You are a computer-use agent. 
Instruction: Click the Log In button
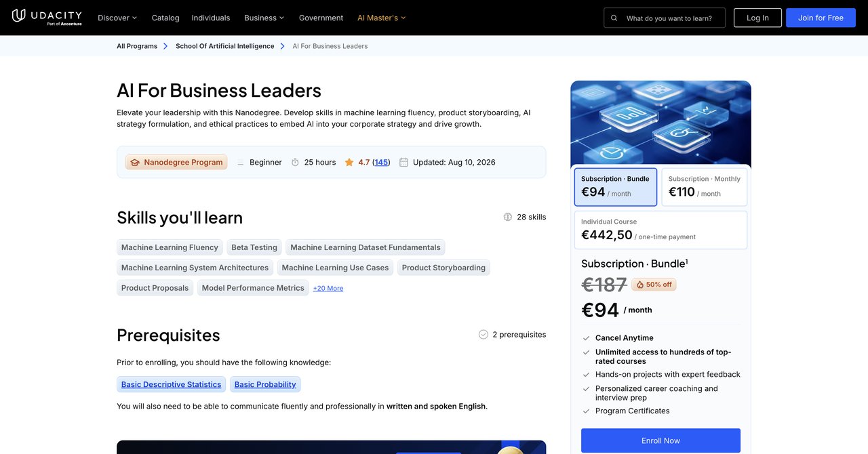pyautogui.click(x=757, y=18)
